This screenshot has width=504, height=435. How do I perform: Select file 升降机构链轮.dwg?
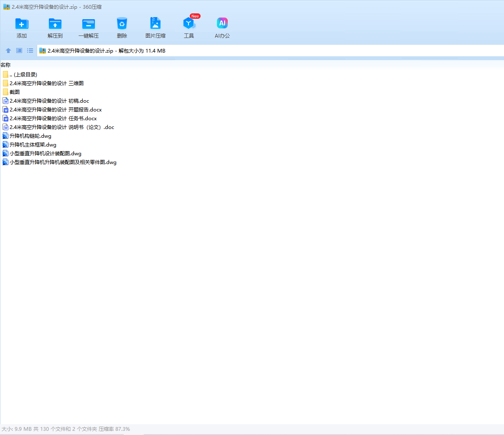point(31,136)
